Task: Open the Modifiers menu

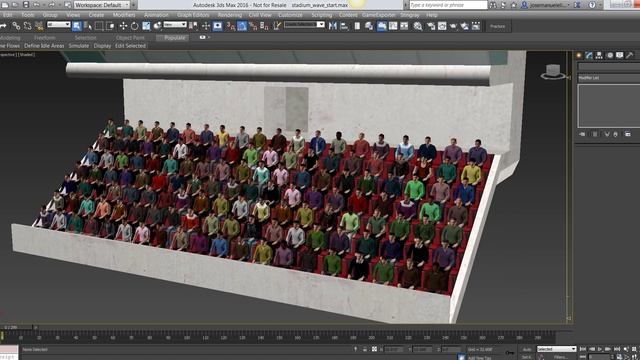Action: point(124,15)
